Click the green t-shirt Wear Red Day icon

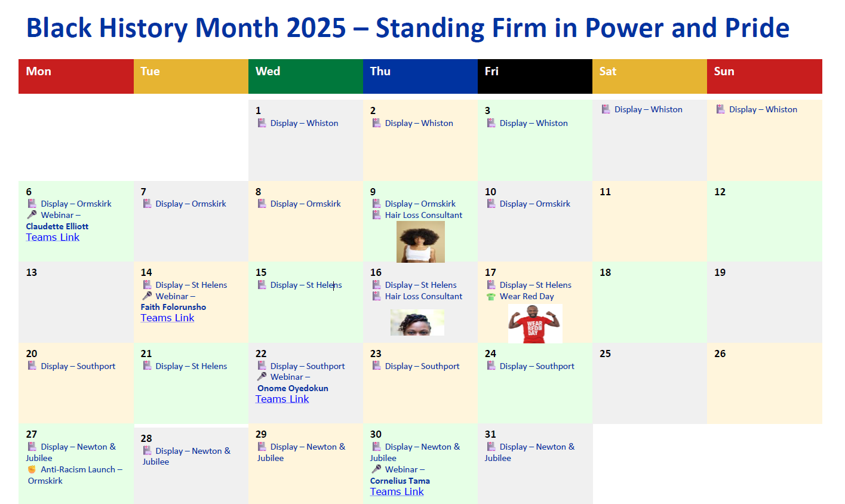[491, 297]
